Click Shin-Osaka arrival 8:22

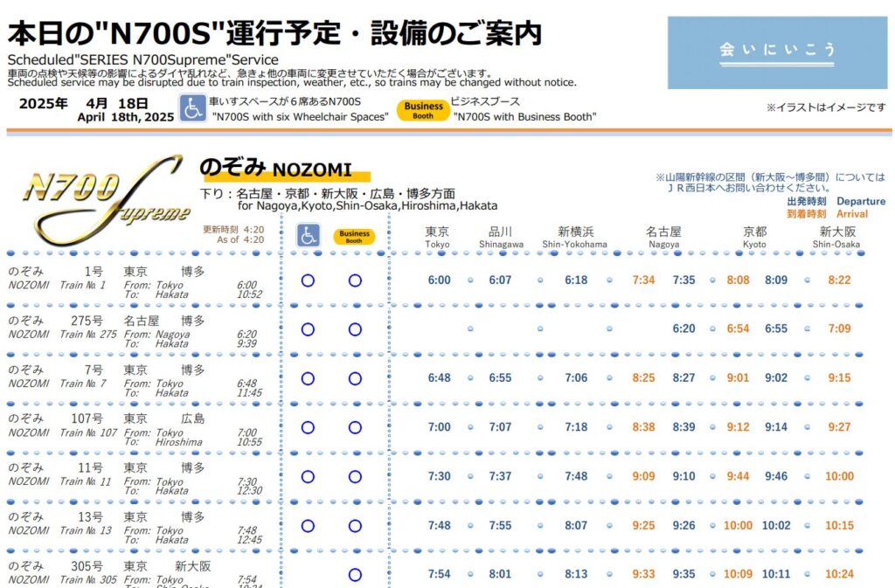pyautogui.click(x=839, y=280)
